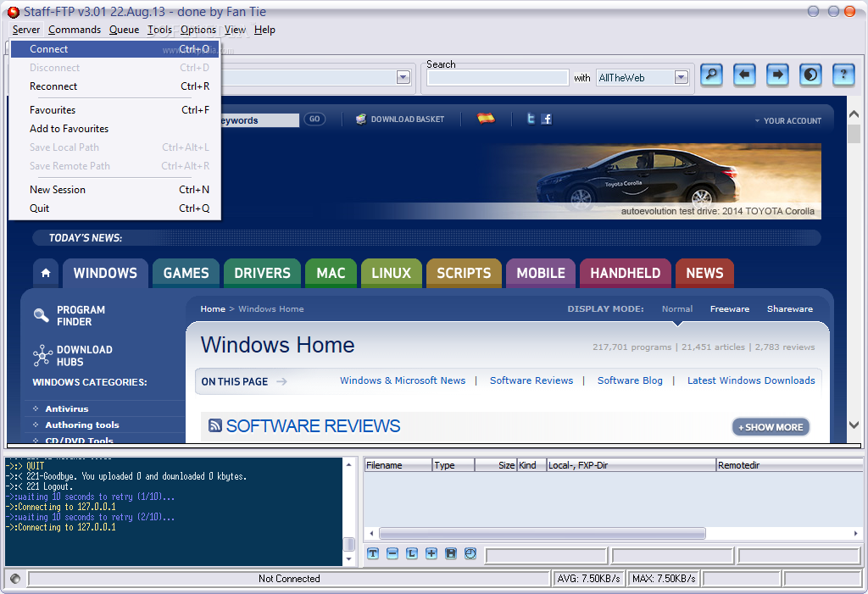
Task: Expand the Your Account dropdown
Action: pos(787,120)
